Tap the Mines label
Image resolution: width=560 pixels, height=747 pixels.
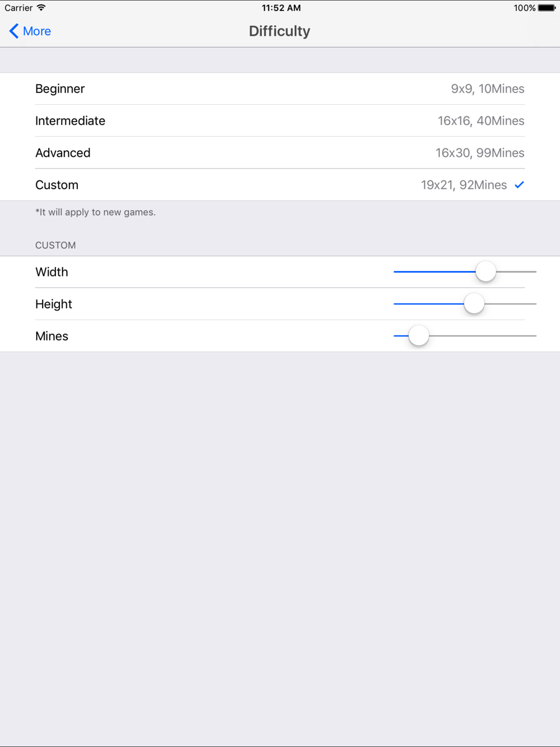[x=52, y=336]
